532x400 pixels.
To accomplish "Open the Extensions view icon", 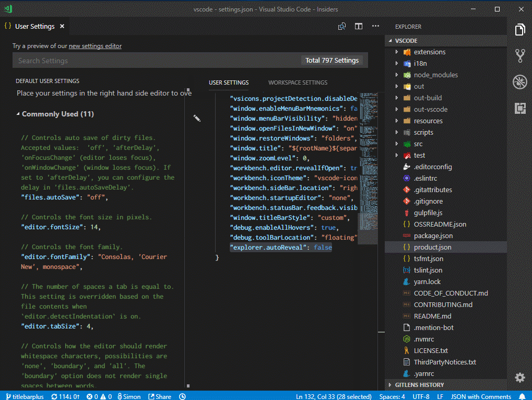I will pyautogui.click(x=519, y=108).
